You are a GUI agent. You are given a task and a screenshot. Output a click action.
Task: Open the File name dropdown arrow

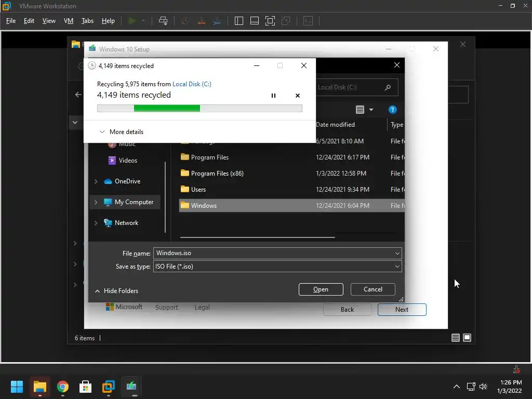point(397,253)
